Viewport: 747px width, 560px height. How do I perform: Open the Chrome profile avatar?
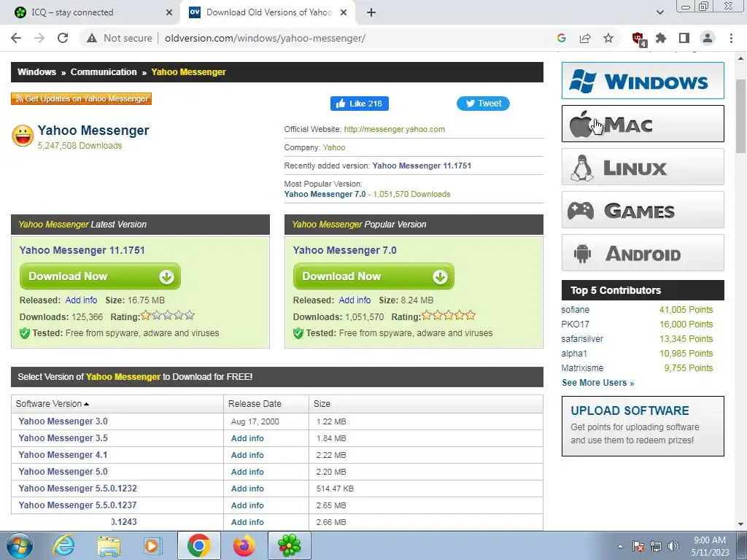708,38
